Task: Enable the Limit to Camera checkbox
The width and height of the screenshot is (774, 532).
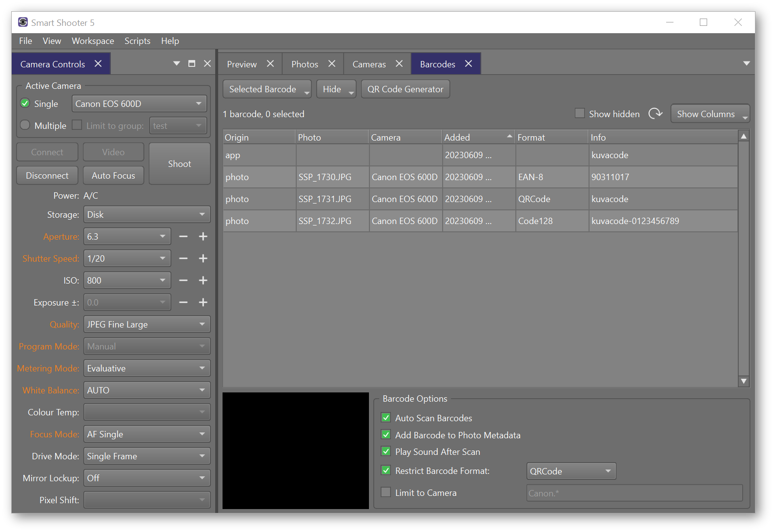Action: tap(386, 492)
